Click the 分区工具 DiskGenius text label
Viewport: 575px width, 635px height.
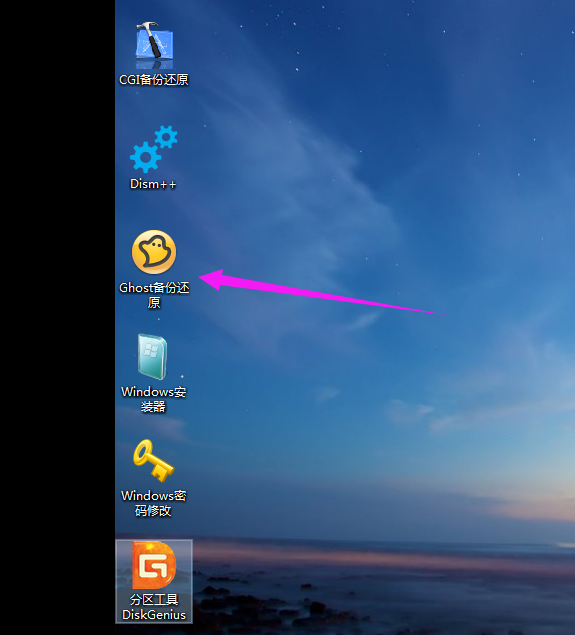pyautogui.click(x=154, y=607)
